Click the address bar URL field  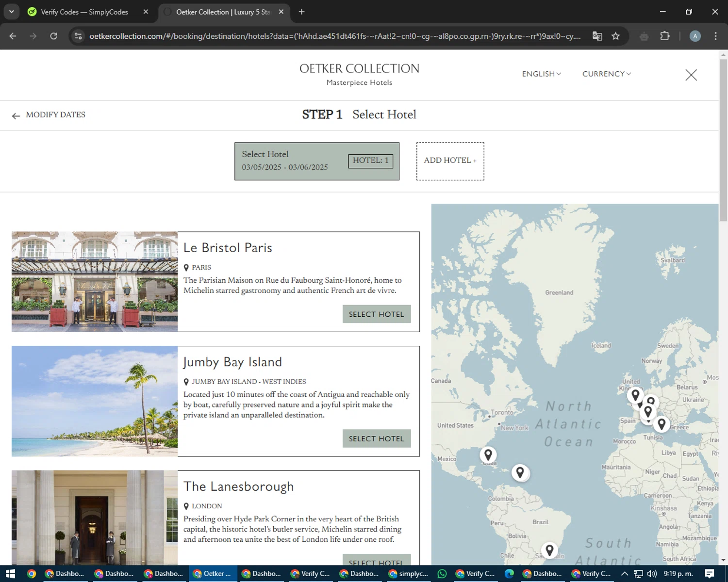[x=335, y=36]
